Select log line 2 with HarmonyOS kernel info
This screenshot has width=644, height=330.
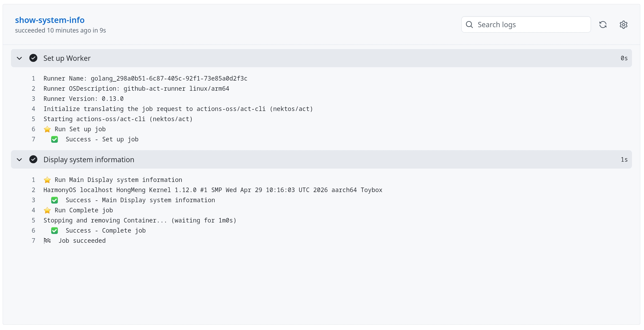213,190
